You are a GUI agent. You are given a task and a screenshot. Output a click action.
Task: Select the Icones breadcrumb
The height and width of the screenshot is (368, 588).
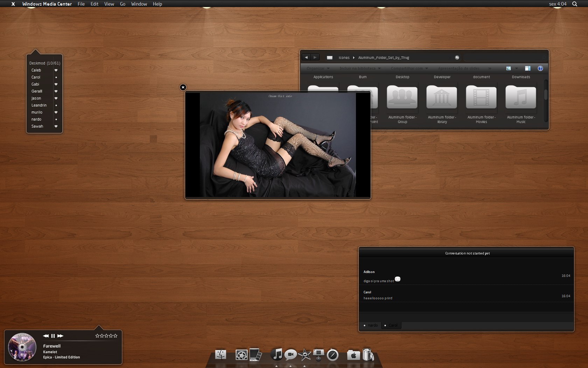click(x=344, y=57)
